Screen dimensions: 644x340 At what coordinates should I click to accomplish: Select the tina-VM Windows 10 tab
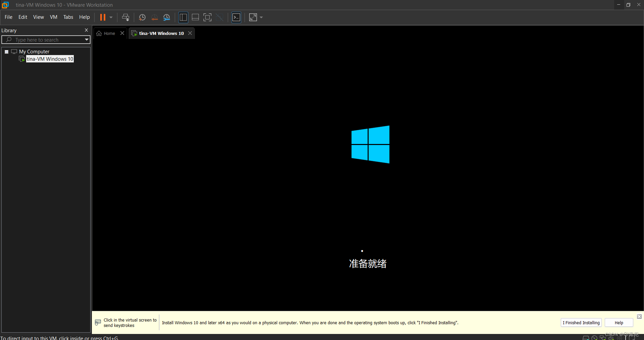pyautogui.click(x=161, y=33)
